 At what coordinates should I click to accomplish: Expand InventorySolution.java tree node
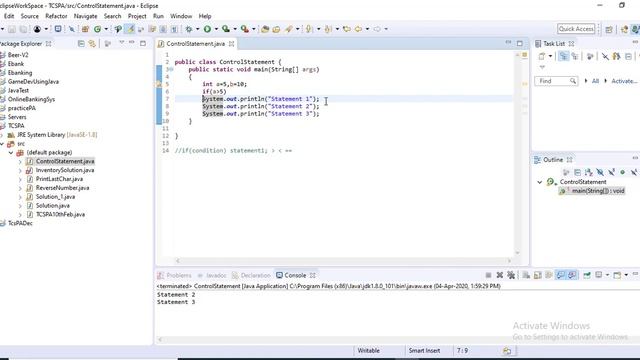(20, 171)
